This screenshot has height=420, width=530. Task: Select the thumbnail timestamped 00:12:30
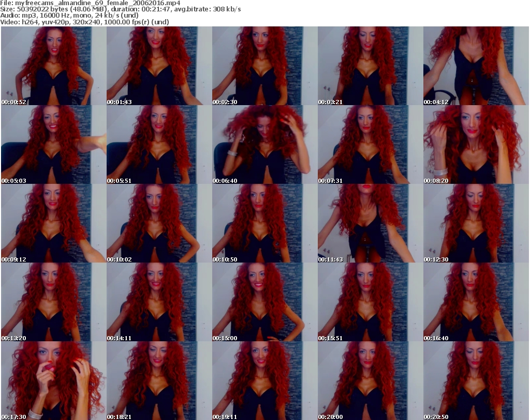(476, 224)
